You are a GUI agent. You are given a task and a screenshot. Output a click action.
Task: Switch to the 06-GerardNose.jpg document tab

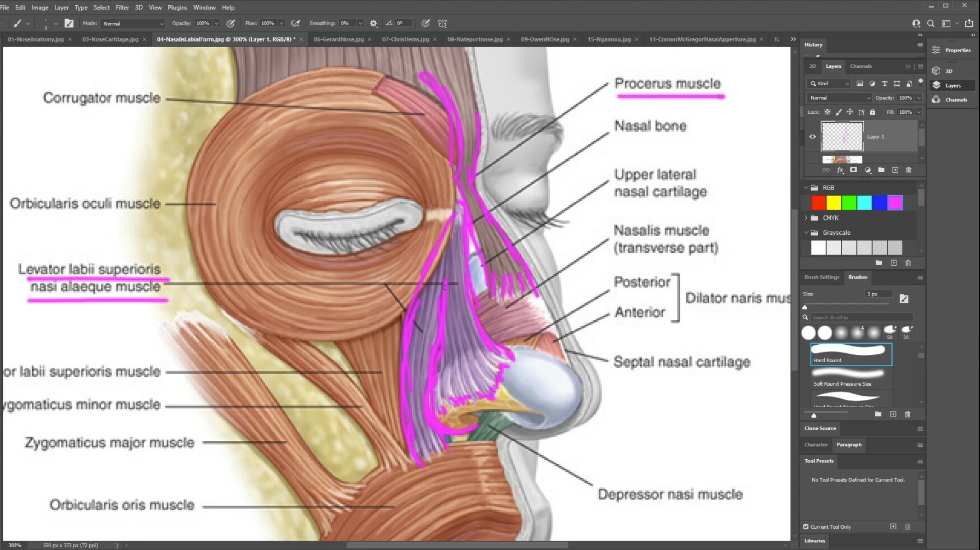point(339,39)
